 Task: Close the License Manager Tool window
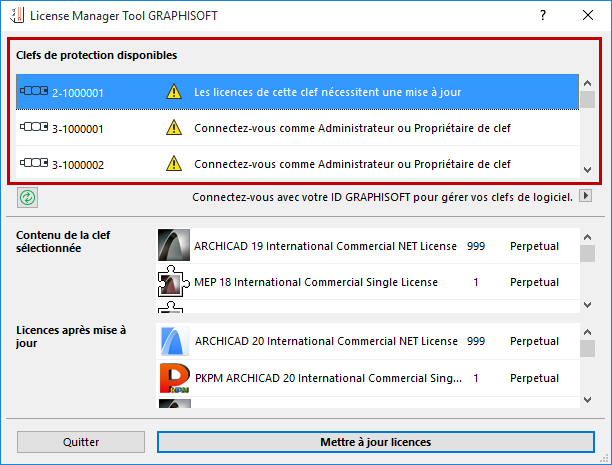click(x=588, y=15)
